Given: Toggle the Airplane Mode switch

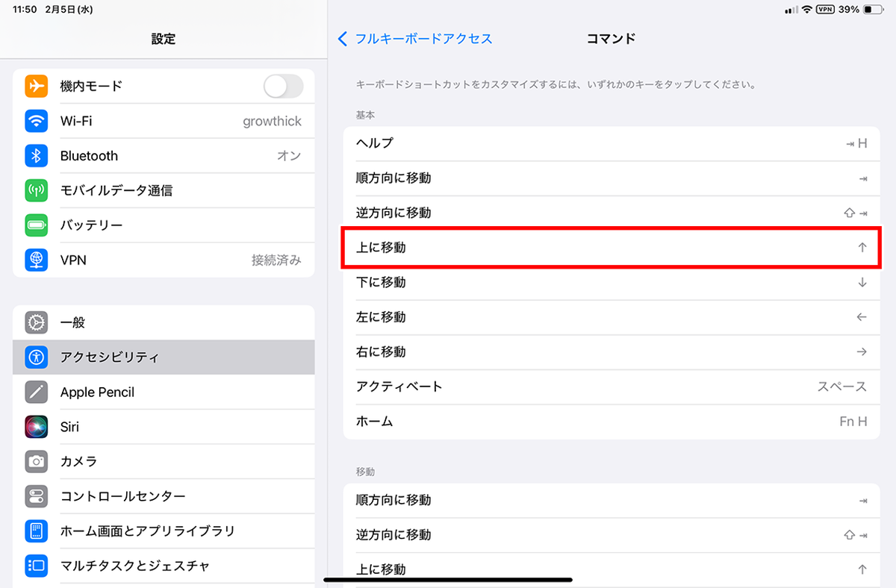Looking at the screenshot, I should [283, 86].
